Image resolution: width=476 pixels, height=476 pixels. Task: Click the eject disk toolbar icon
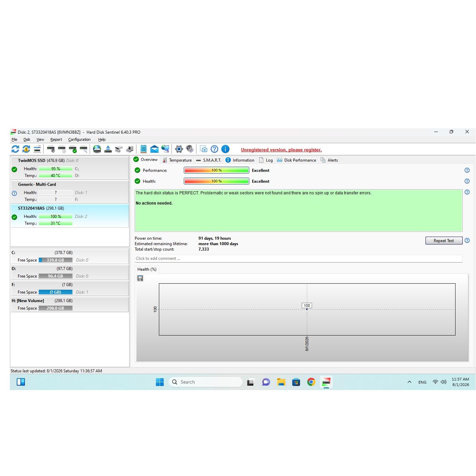[108, 149]
